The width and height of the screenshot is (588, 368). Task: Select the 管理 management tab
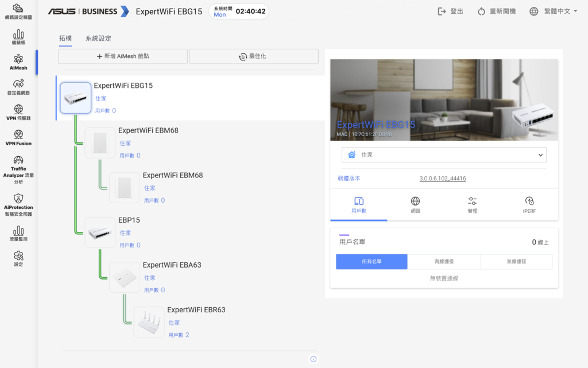click(x=473, y=205)
